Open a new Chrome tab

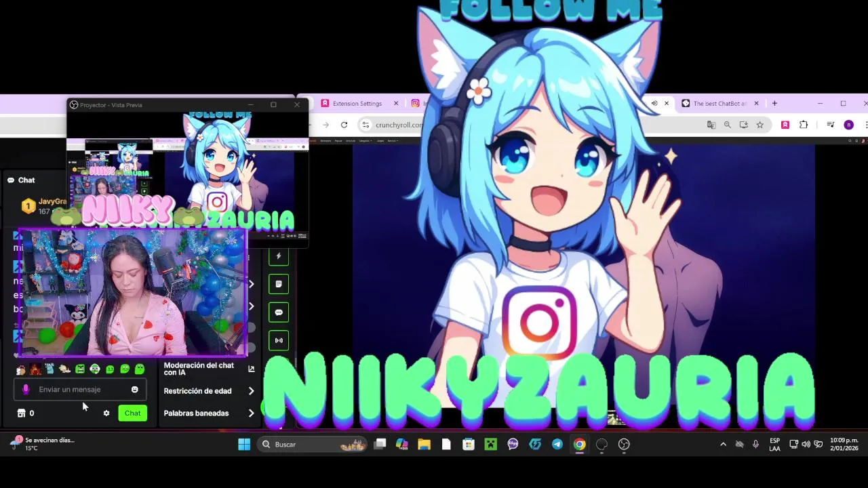click(x=774, y=104)
